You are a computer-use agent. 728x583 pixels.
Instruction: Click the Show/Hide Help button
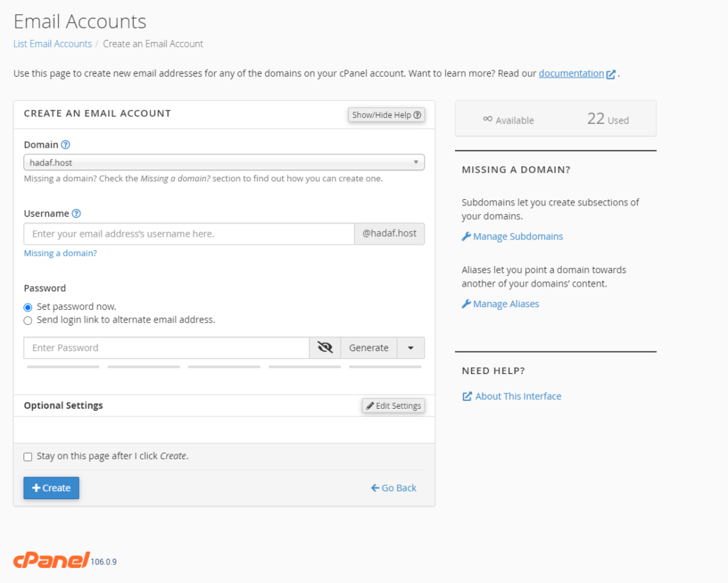pos(386,114)
